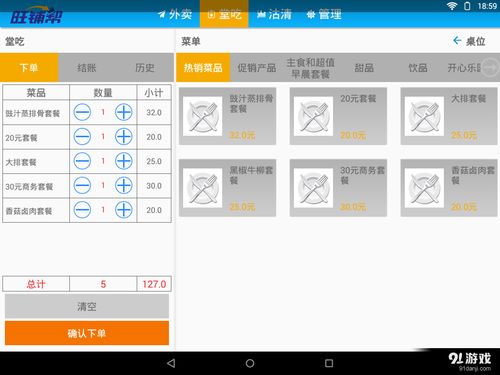Click the category scroll right arrow

[490, 68]
